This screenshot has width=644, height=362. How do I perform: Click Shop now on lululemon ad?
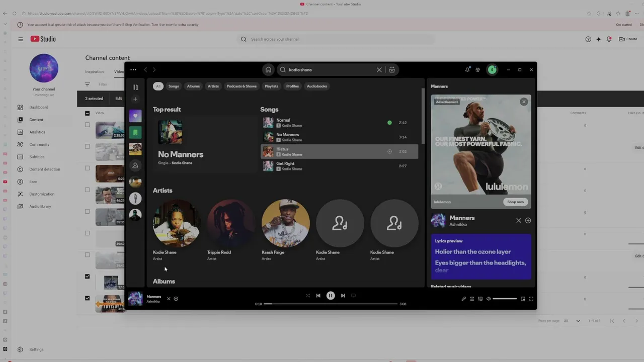[515, 202]
